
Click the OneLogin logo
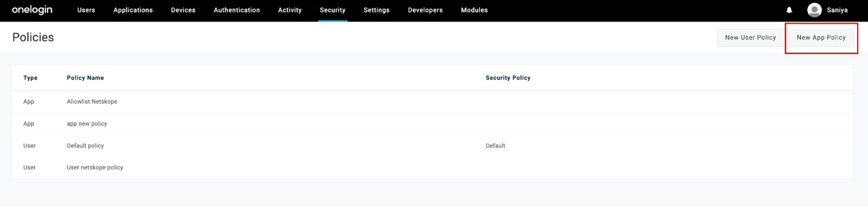pyautogui.click(x=32, y=10)
